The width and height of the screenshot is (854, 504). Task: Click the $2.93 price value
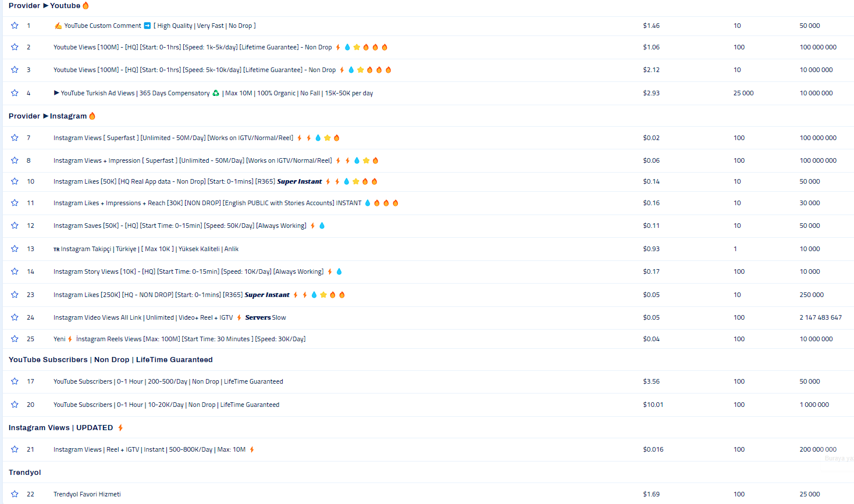pos(652,93)
